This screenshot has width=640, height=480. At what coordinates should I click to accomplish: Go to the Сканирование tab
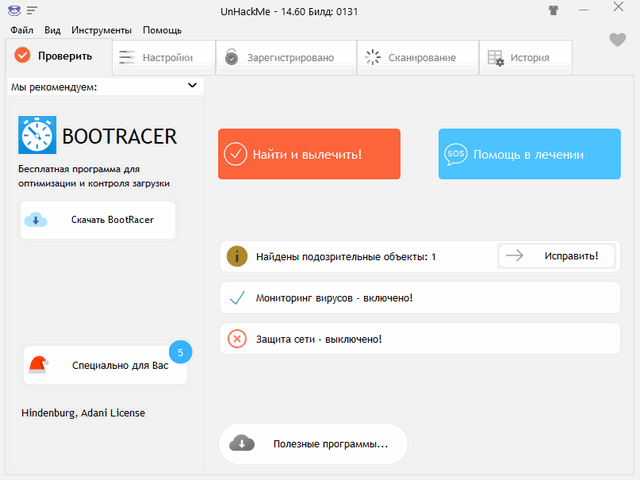coord(412,57)
